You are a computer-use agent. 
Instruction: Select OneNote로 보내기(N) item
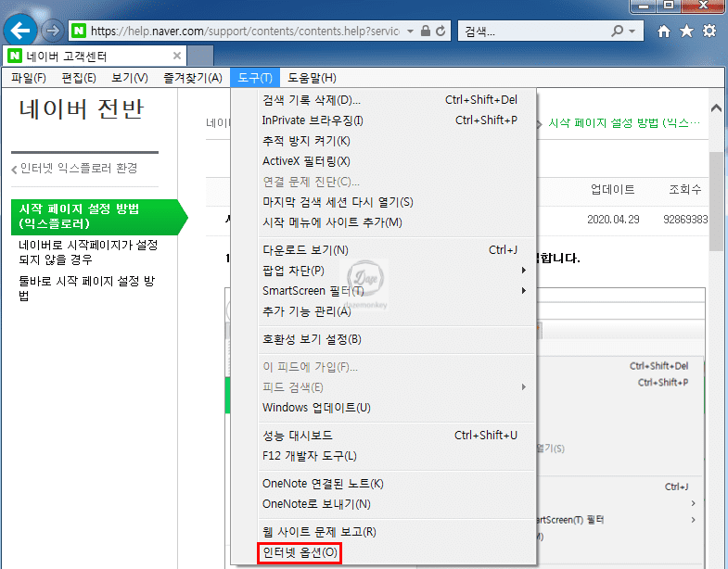(x=384, y=503)
